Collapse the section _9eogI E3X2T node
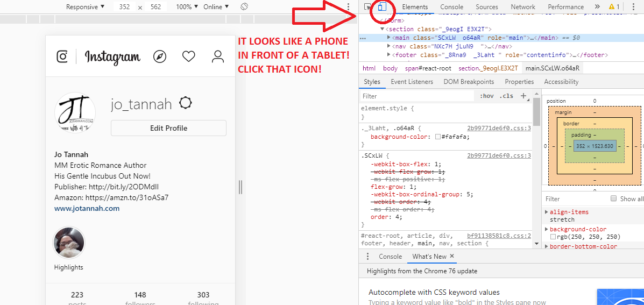This screenshot has height=305, width=644. (x=383, y=29)
